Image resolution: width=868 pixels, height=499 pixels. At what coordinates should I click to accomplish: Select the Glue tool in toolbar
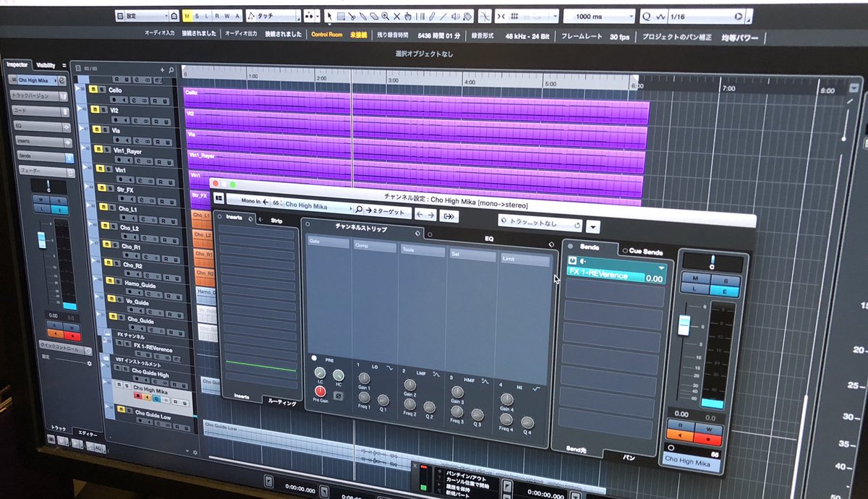(362, 16)
